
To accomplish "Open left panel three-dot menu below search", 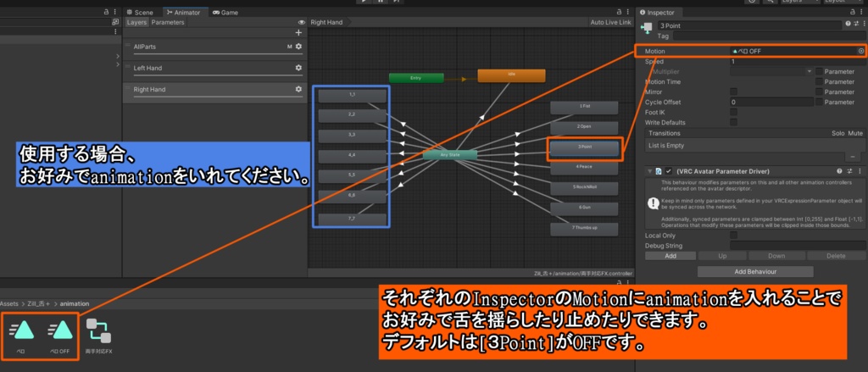I will click(x=115, y=33).
